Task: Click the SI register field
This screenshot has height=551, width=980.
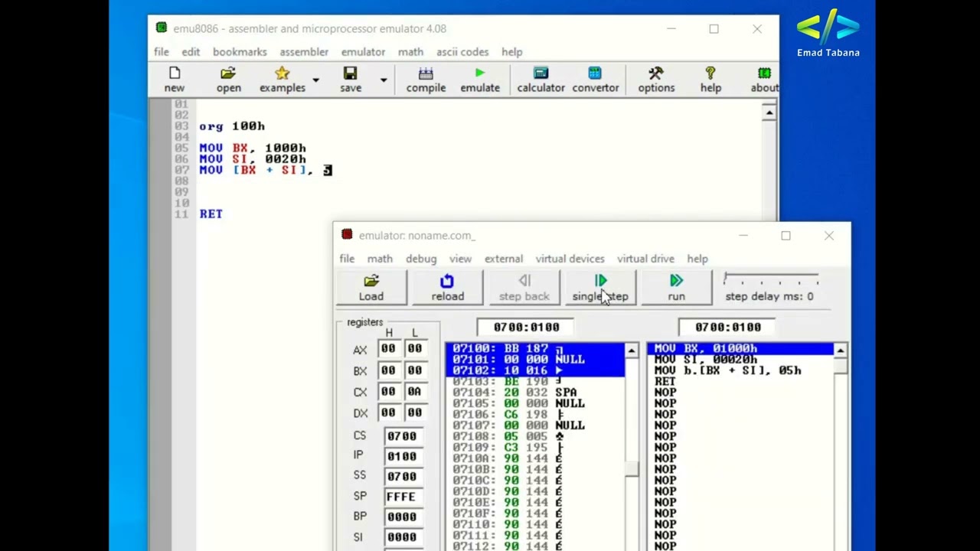Action: (402, 537)
